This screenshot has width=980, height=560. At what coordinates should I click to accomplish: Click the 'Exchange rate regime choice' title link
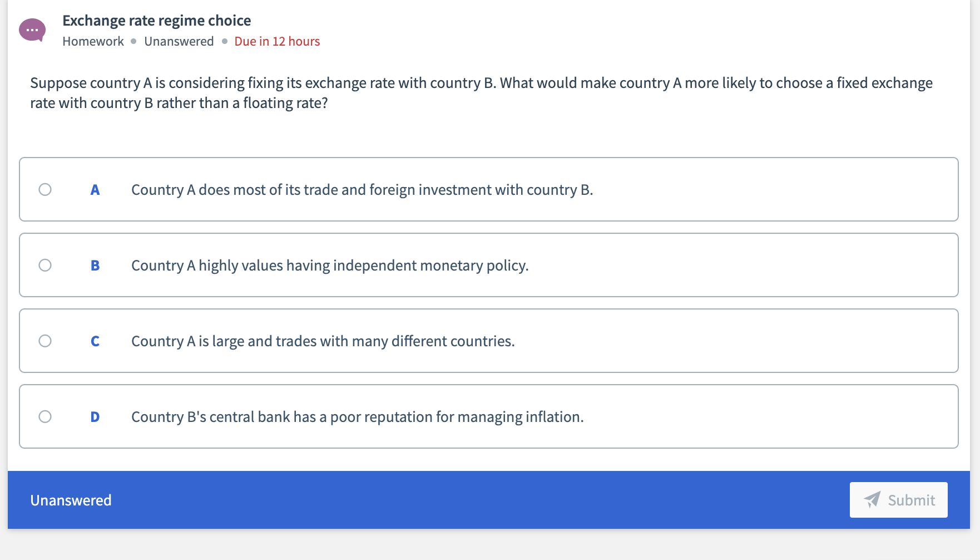pos(157,20)
